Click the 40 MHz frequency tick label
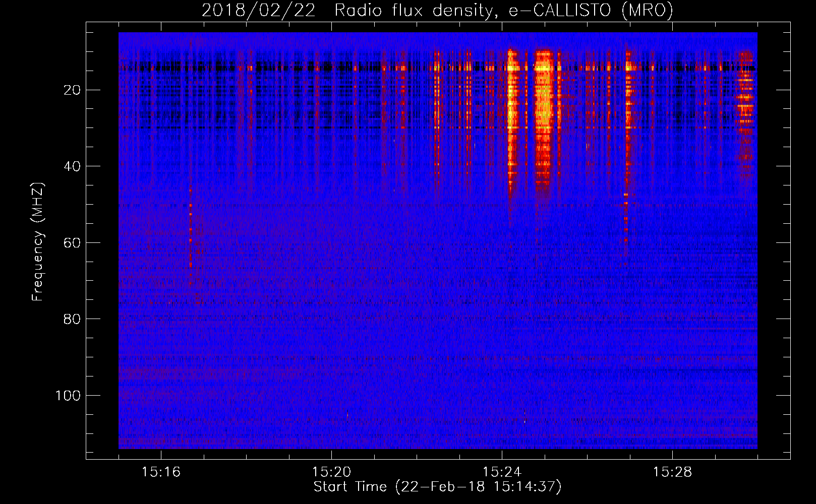Viewport: 816px width, 504px height. [x=72, y=166]
